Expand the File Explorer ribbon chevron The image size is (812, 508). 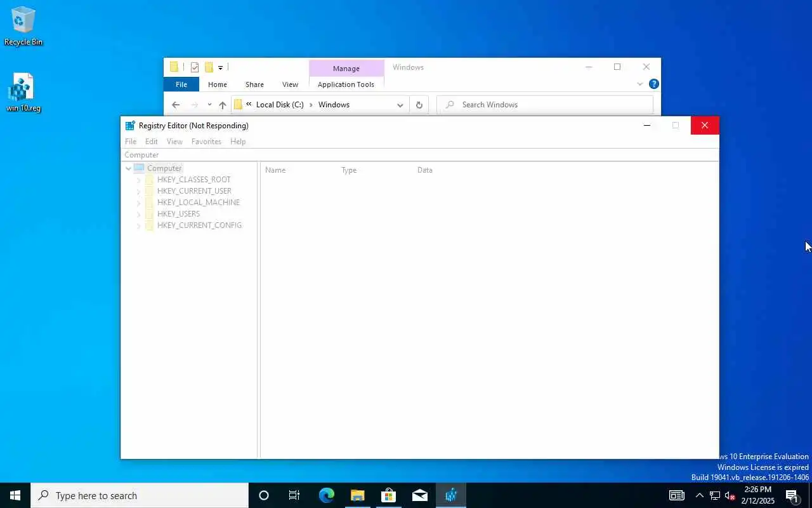[639, 84]
